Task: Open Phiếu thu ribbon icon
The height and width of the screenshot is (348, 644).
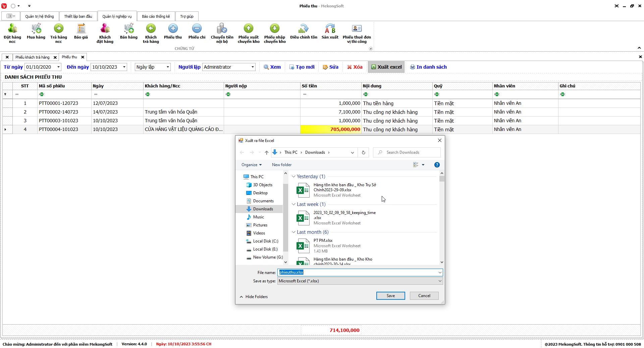Action: click(x=173, y=31)
